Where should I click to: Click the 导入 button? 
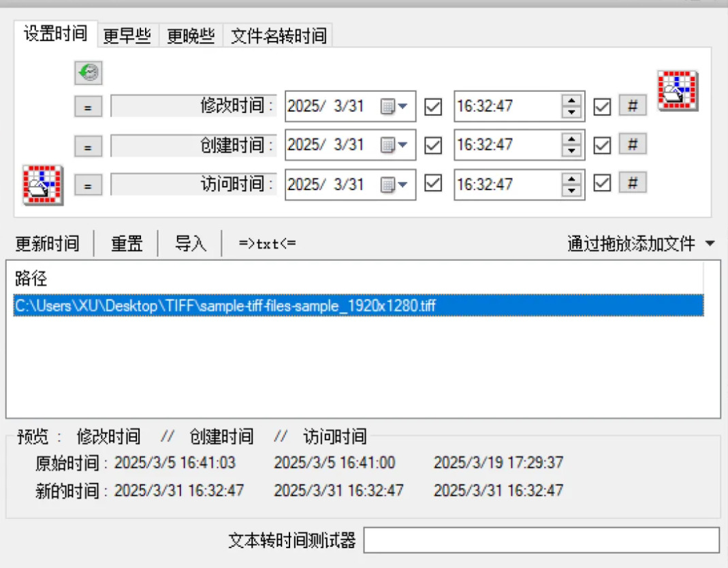(191, 243)
